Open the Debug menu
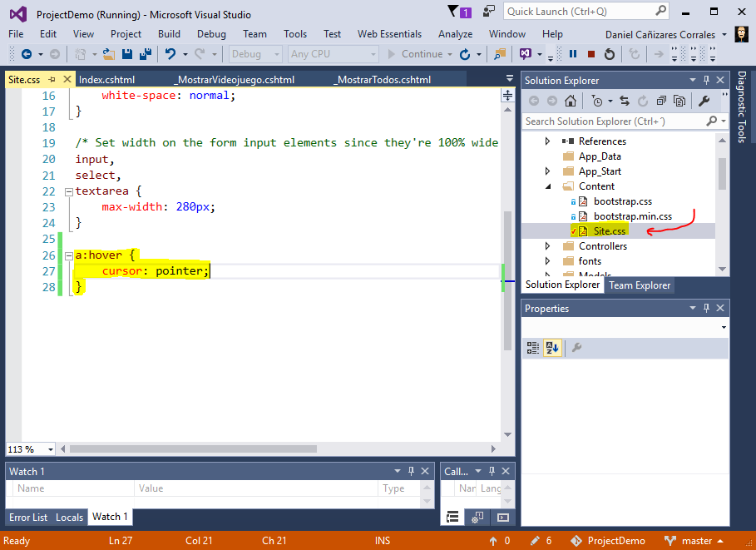Screen dimensions: 756x550 [211, 34]
